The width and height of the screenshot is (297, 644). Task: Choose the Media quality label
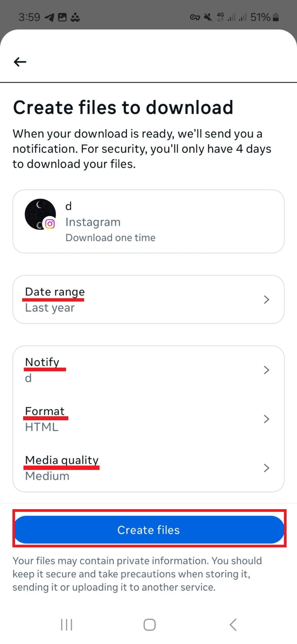coord(62,460)
